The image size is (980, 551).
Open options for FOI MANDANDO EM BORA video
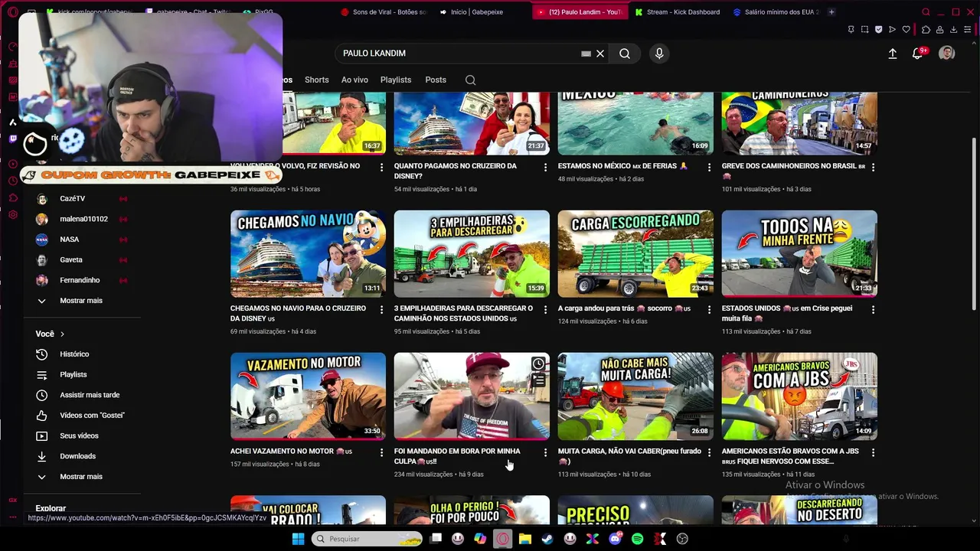pos(545,453)
